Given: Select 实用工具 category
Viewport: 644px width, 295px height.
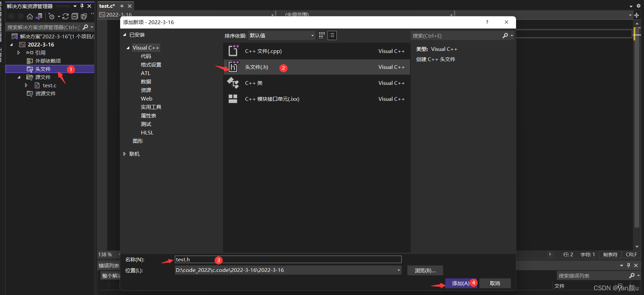Looking at the screenshot, I should (151, 107).
